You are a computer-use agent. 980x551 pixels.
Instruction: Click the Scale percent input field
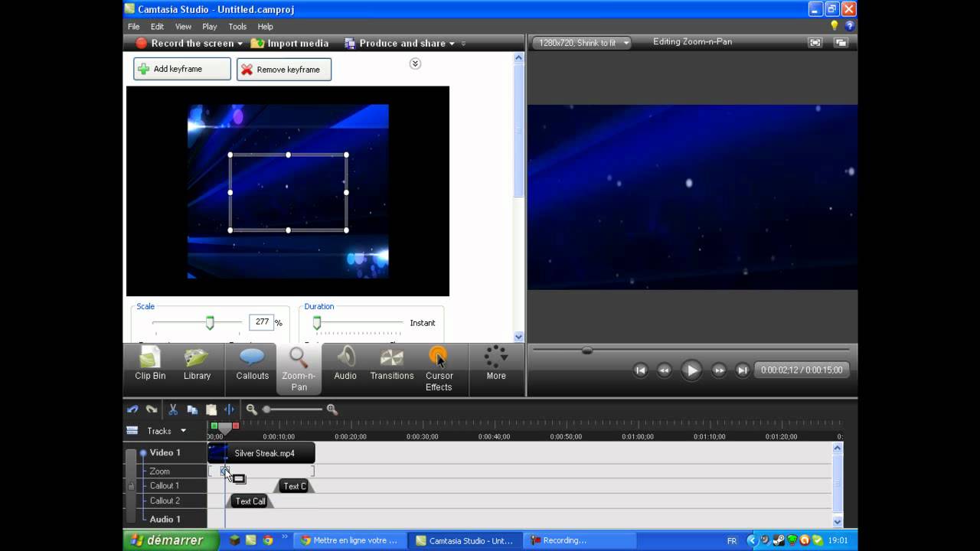tap(261, 323)
